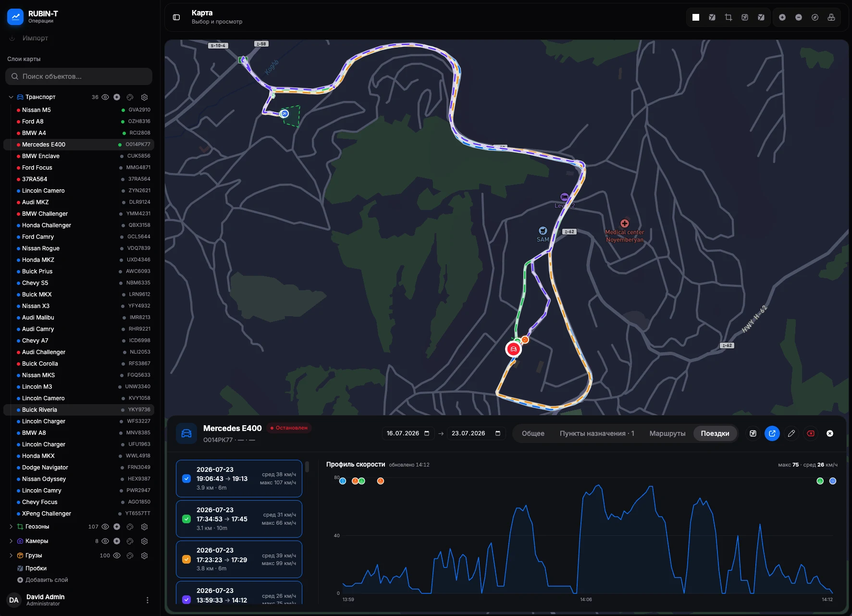Click the compass icon to reset map orientation
Viewport: 852px width, 616px height.
pos(815,17)
